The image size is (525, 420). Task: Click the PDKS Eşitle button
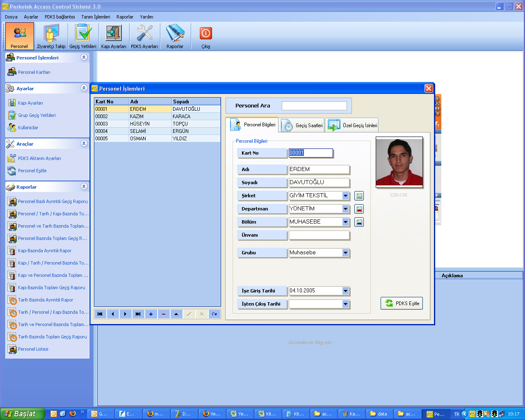[402, 304]
